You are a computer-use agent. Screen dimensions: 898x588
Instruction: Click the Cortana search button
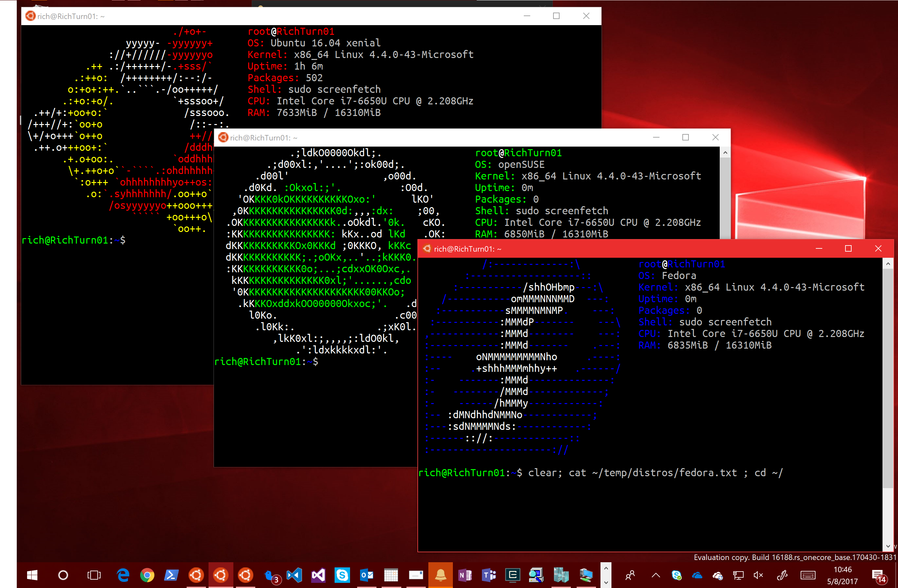63,575
